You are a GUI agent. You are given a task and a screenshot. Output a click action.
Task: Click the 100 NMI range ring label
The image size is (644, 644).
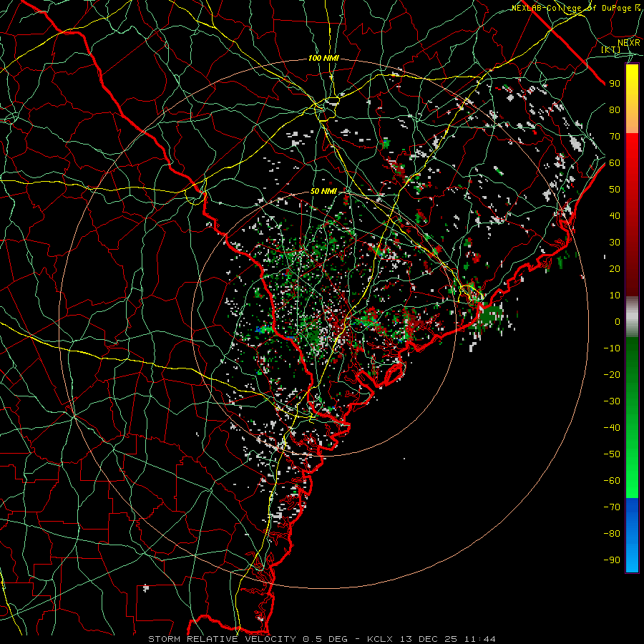point(323,59)
